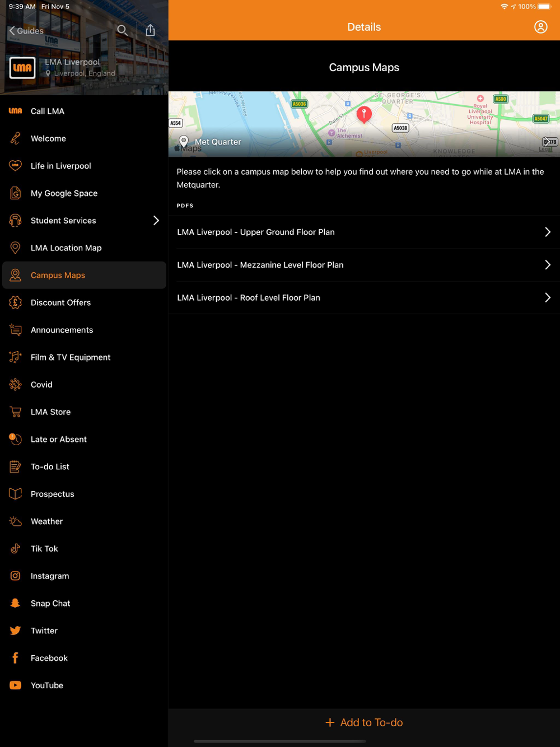Open the Upper Ground Floor Plan PDF
Image resolution: width=560 pixels, height=747 pixels.
364,232
